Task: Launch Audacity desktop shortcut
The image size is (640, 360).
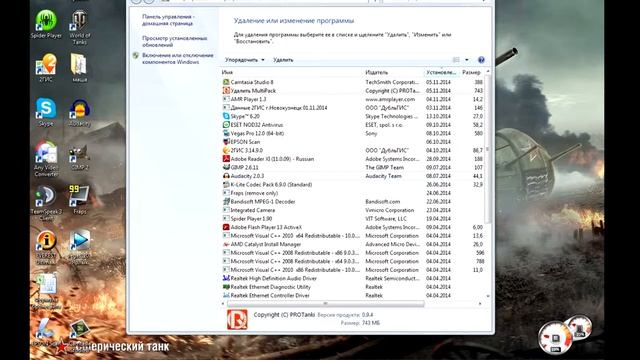Action: point(80,112)
